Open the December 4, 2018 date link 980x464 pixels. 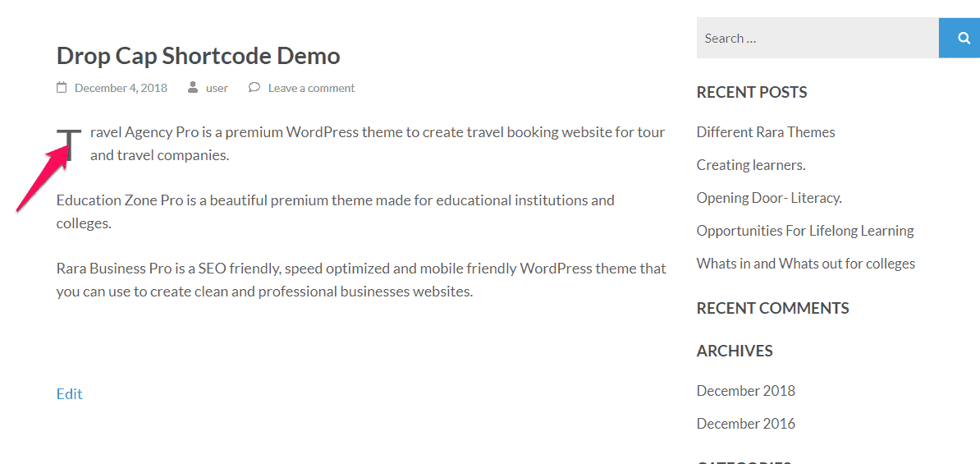[121, 88]
